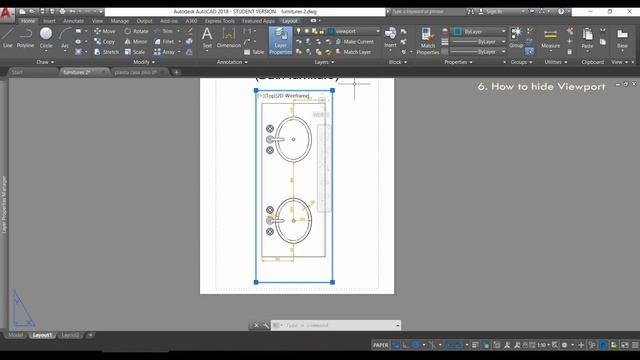Switch to the Layout2 tab
Screen dimensions: 640x360
[70, 335]
